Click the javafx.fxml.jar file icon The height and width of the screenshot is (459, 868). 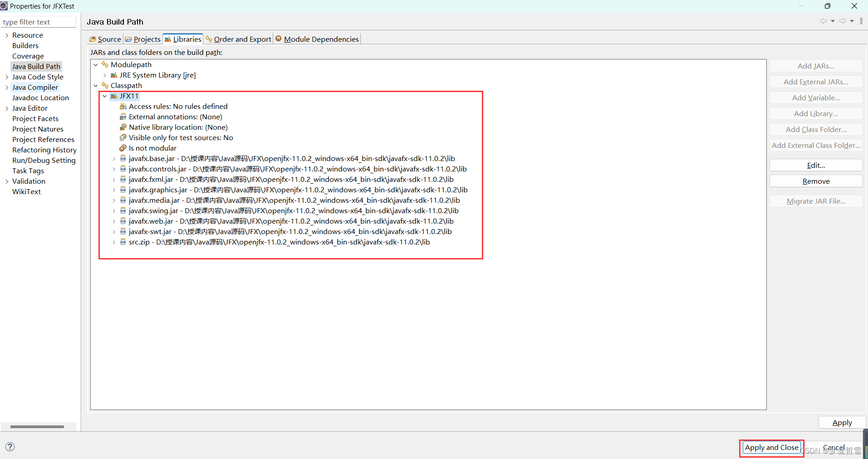click(123, 180)
